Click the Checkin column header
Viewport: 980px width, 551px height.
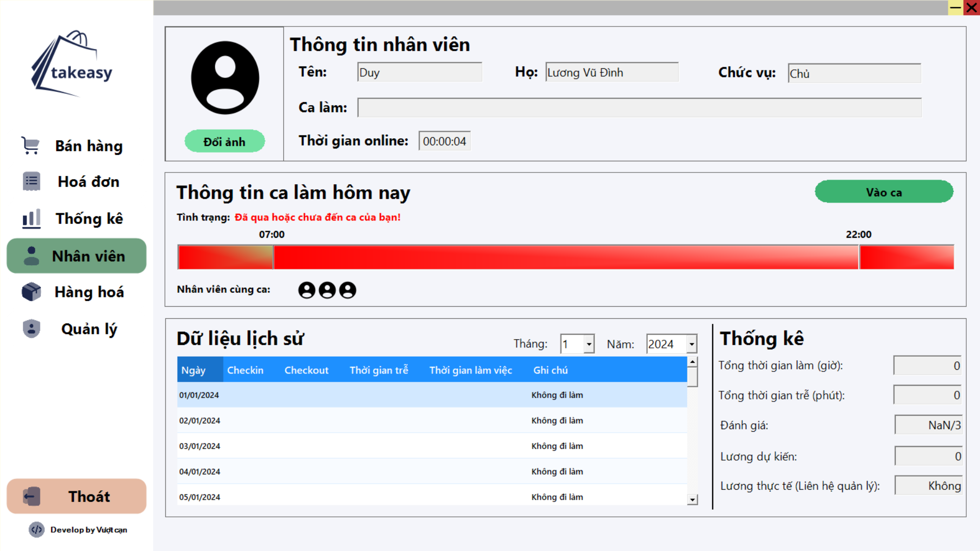click(x=245, y=370)
